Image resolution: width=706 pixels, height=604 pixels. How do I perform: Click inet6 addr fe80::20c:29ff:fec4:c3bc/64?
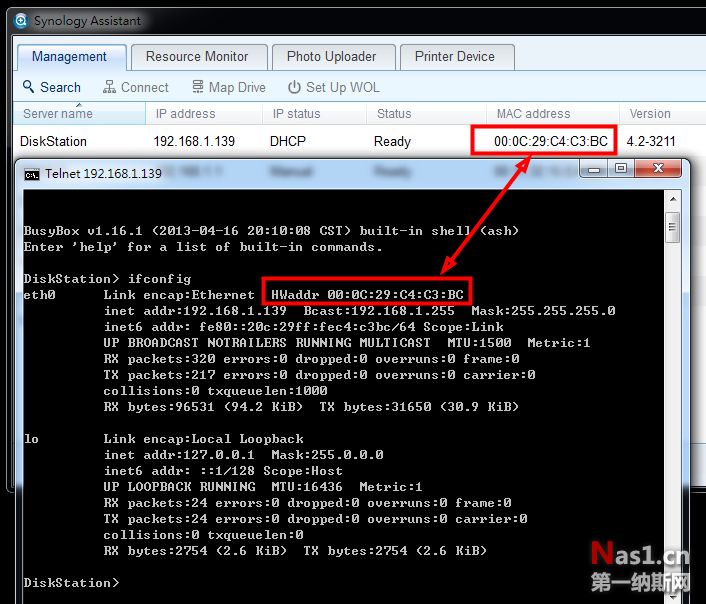(x=260, y=327)
